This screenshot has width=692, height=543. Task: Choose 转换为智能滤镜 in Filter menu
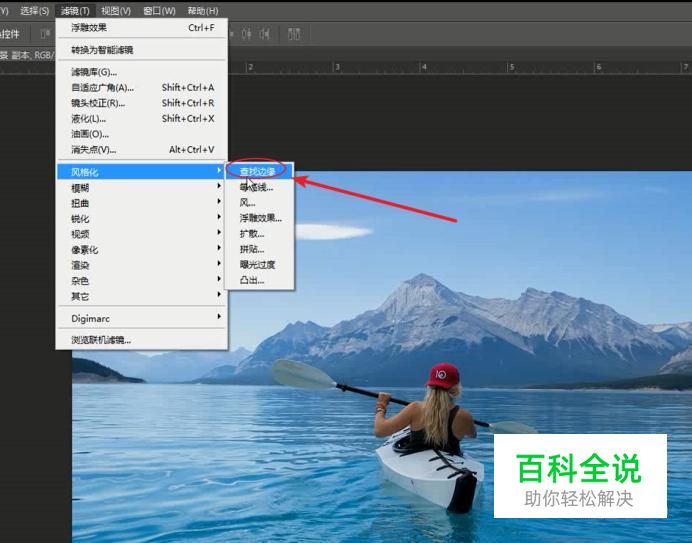pos(142,50)
